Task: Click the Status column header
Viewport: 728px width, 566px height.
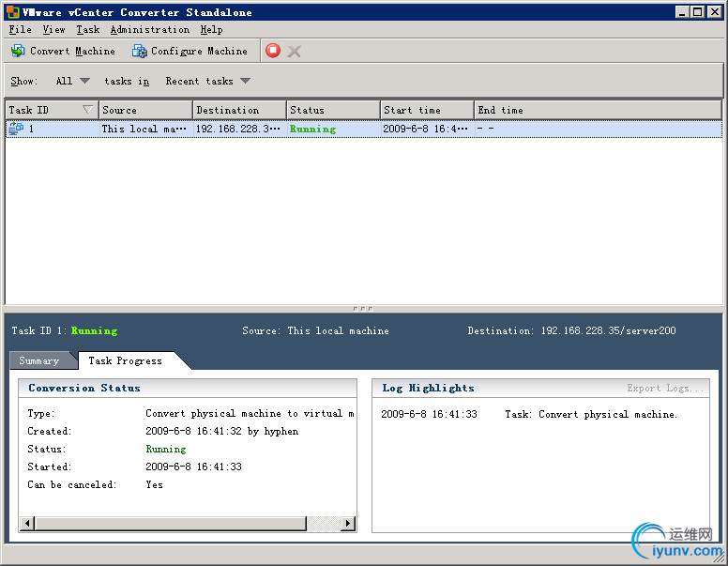Action: pos(333,110)
